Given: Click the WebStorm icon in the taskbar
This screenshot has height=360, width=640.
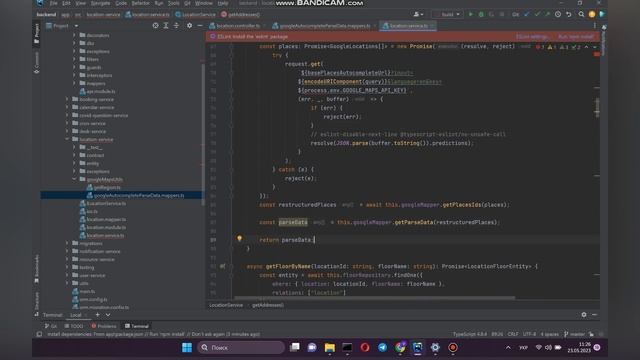Looking at the screenshot, I should coord(418,347).
